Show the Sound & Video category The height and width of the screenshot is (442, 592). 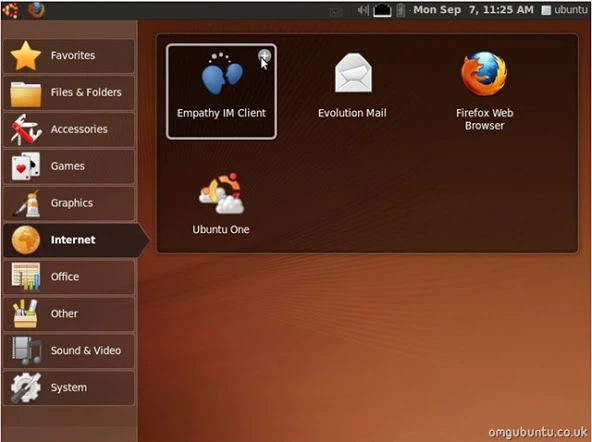pyautogui.click(x=69, y=351)
